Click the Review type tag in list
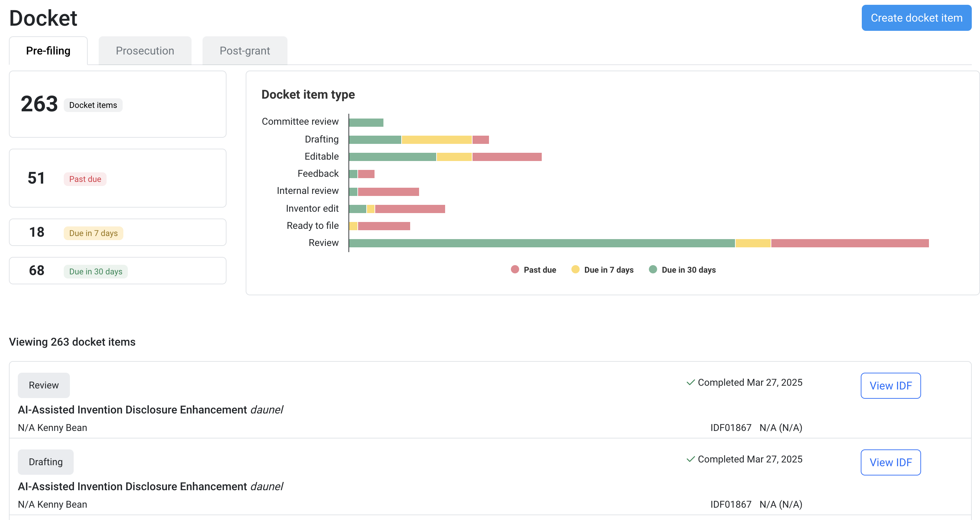Screen dimensions: 980x520 (x=44, y=385)
